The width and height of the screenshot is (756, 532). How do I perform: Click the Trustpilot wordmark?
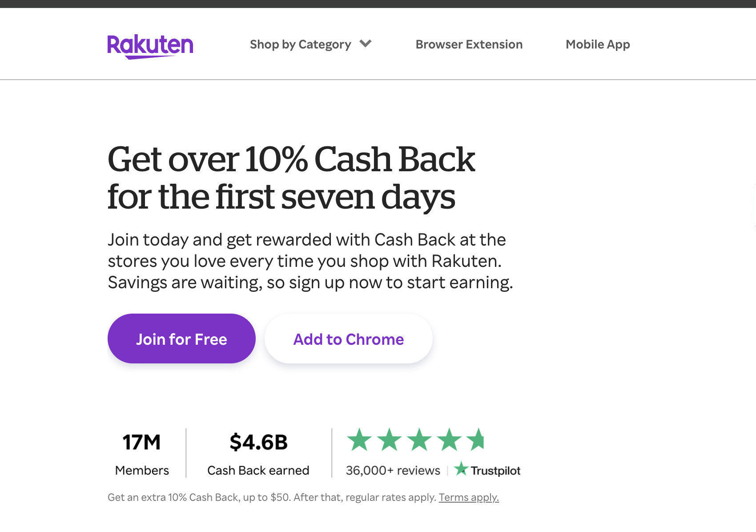point(495,471)
